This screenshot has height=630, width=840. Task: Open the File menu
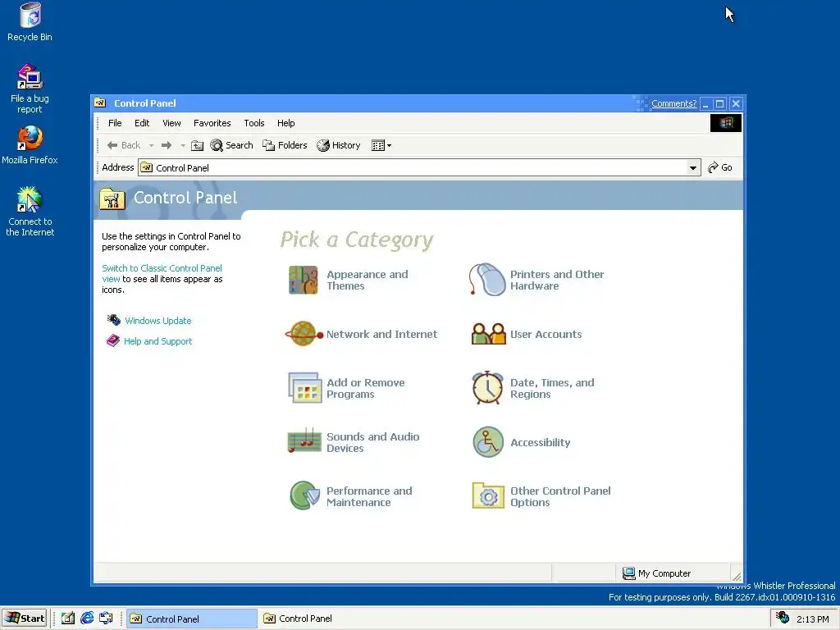[115, 123]
